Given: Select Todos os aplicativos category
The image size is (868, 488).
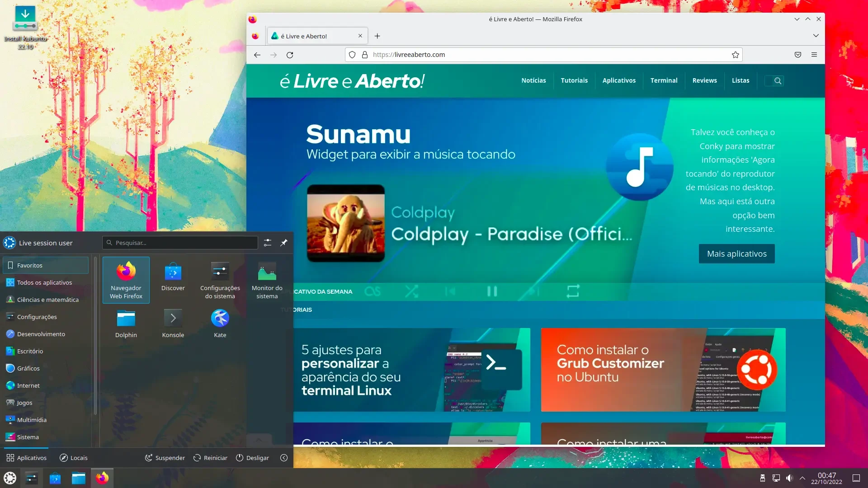Looking at the screenshot, I should [x=46, y=282].
